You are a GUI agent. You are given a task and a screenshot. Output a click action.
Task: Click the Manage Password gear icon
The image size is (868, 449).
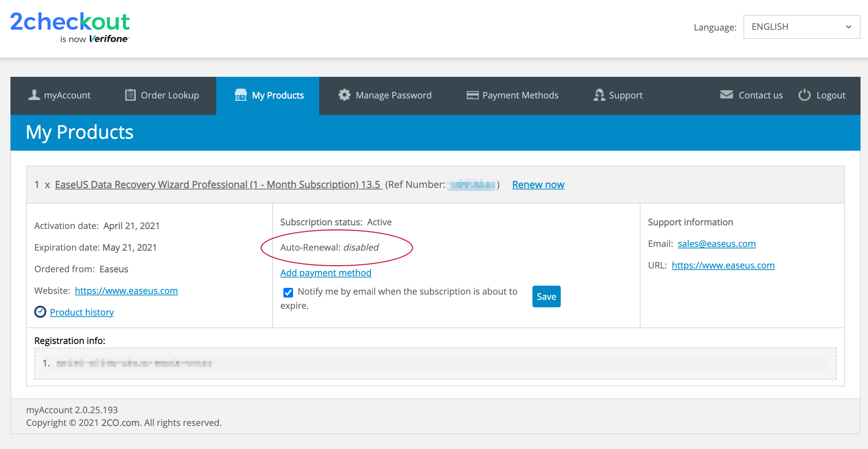(x=344, y=95)
